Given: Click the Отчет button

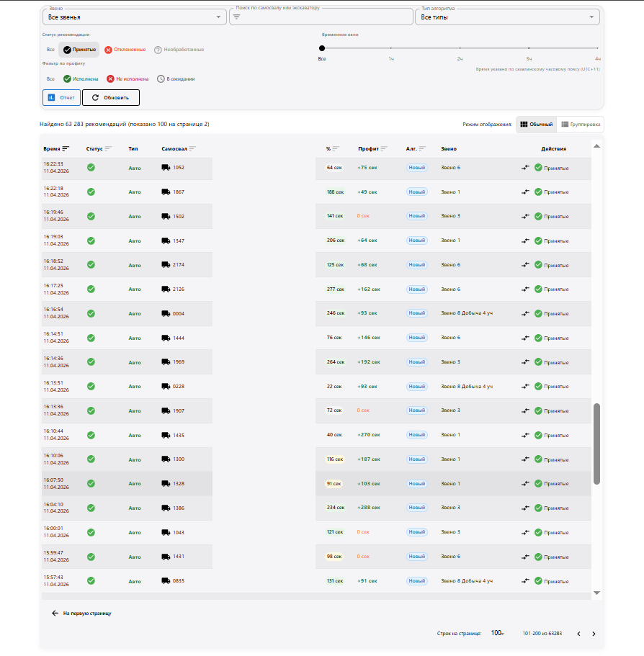Looking at the screenshot, I should point(61,97).
